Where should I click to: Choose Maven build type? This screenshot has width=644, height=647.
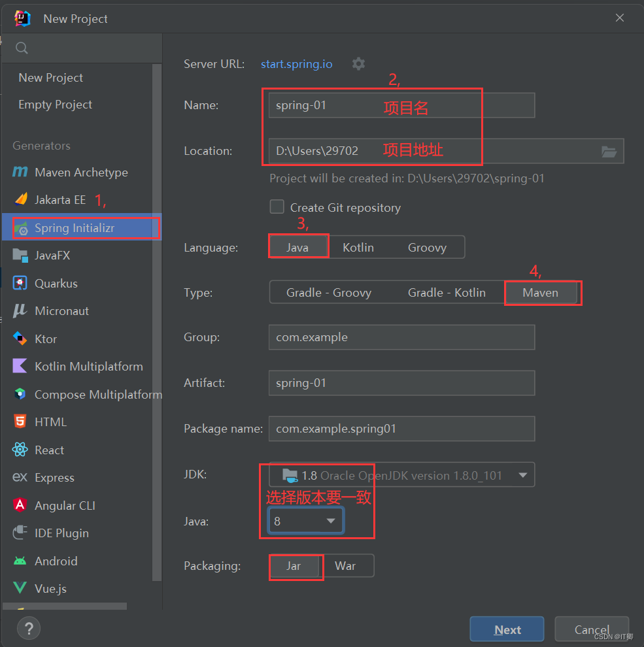(541, 293)
